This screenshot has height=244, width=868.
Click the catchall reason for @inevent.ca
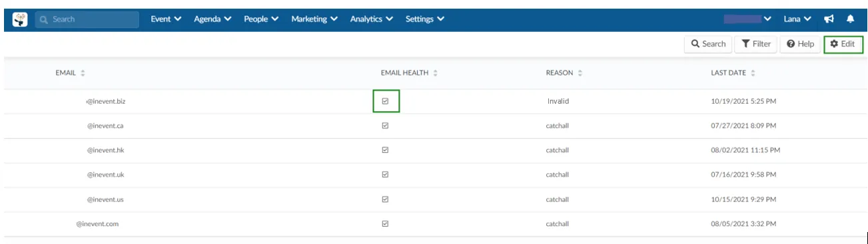tap(558, 126)
